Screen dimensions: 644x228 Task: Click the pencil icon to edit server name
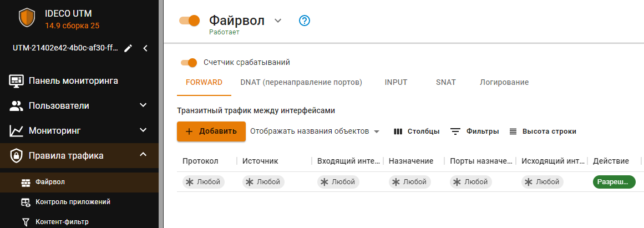click(x=128, y=48)
